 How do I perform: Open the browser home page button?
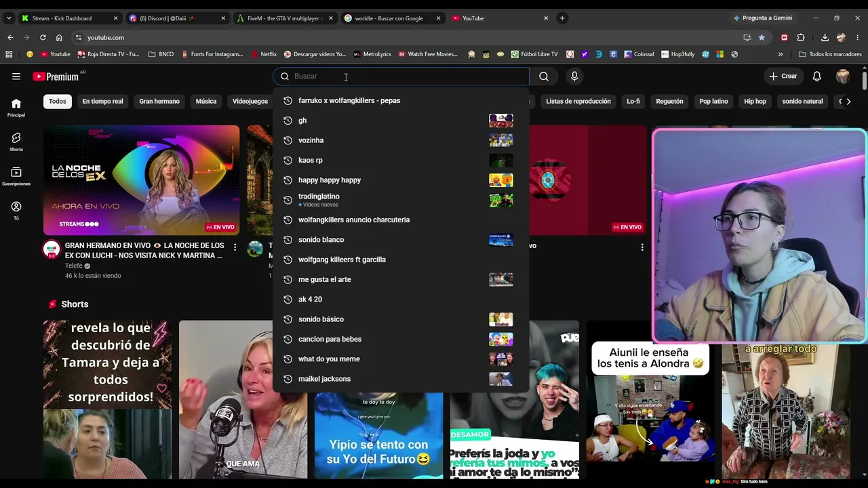point(59,37)
